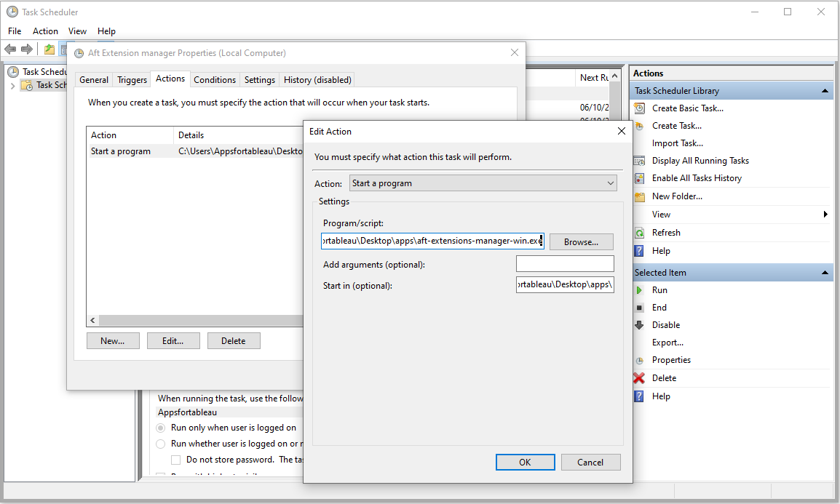840x504 pixels.
Task: Select Run only when user is logged on
Action: pyautogui.click(x=161, y=428)
